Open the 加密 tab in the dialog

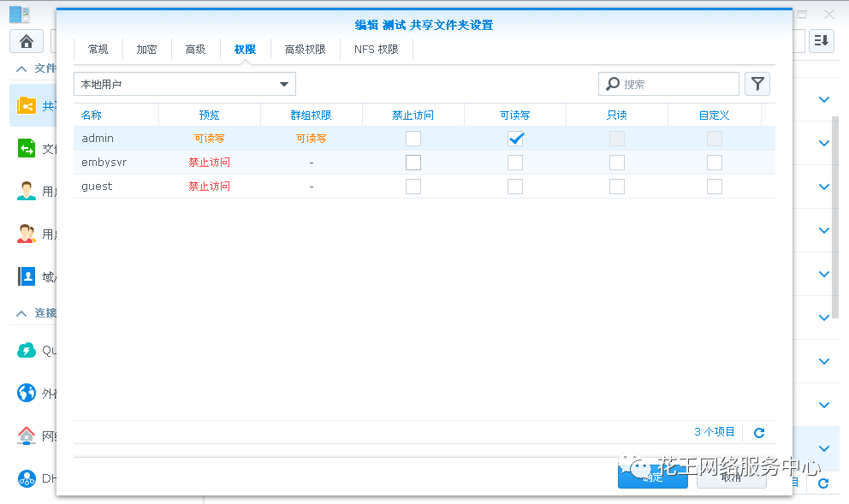[x=146, y=49]
